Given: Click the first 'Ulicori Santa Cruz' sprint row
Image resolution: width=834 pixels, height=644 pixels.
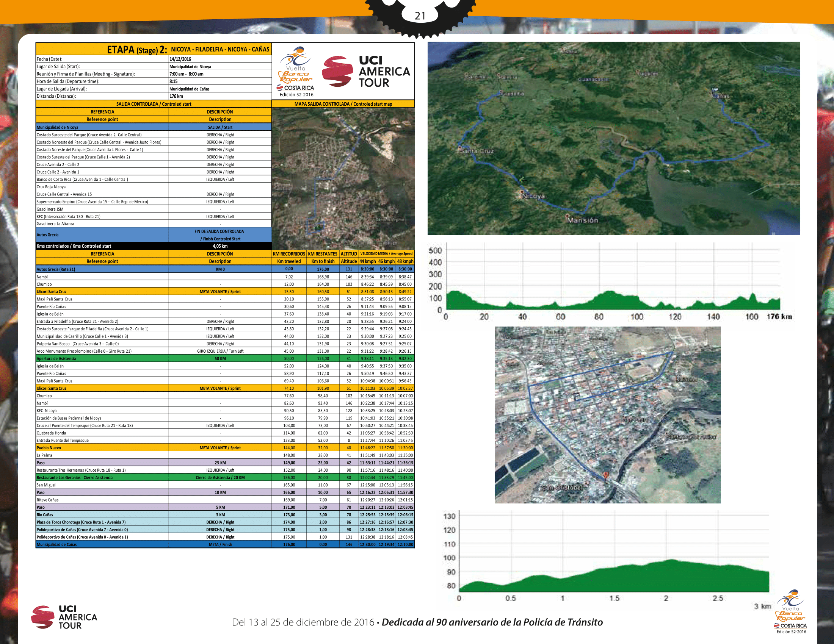Looking at the screenshot, I should point(225,291).
